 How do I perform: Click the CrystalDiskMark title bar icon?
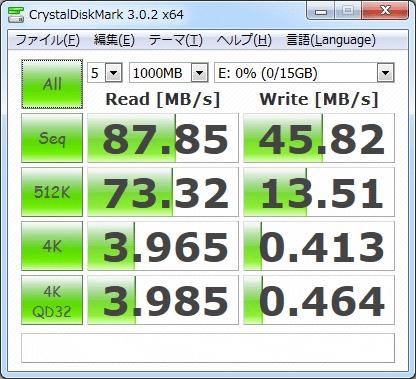coord(16,14)
